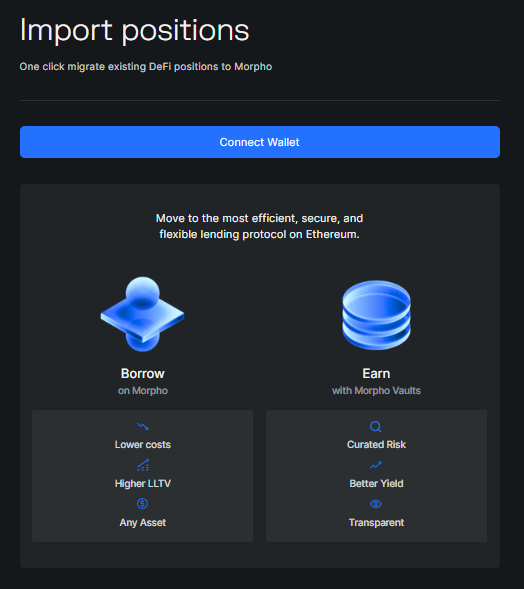Click the Transparent eye icon
Image resolution: width=524 pixels, height=589 pixels.
click(x=376, y=504)
